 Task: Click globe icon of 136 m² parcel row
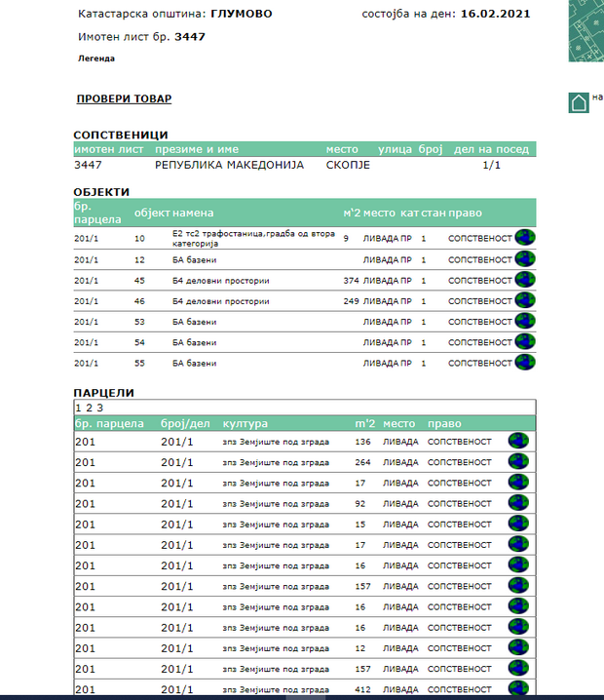point(518,441)
